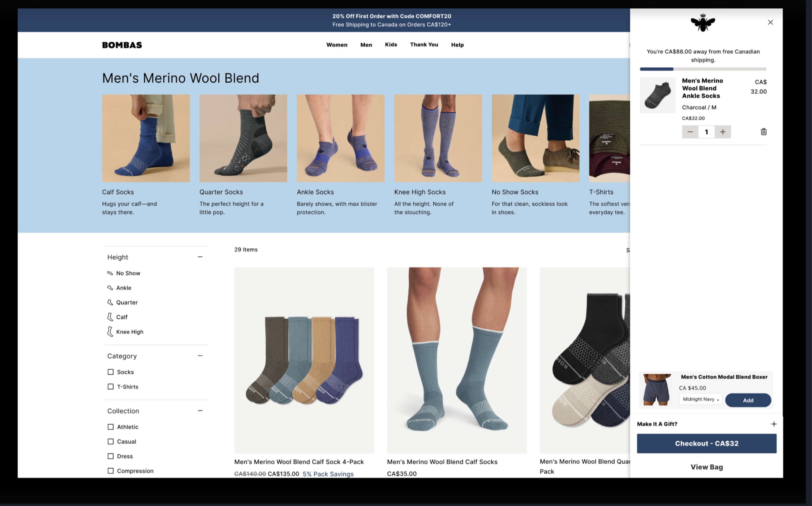Click Calf Sock 4-Pack product title
The image size is (812, 506).
299,462
